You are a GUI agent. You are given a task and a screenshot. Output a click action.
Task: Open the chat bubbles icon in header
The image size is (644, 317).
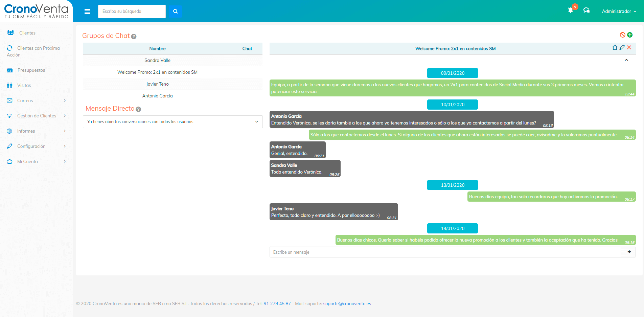586,10
